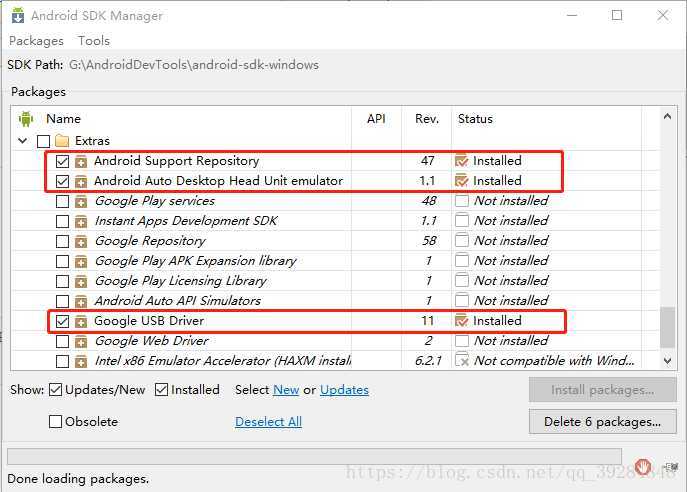Click the Delete 6 packages button
687x492 pixels.
pos(602,421)
